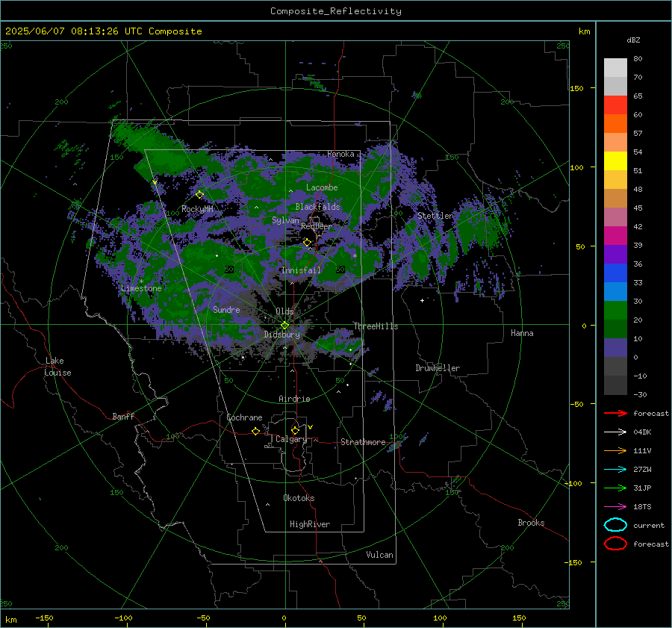Click the yellow 51-54 dBZ swatch
The image size is (672, 628).
click(615, 161)
